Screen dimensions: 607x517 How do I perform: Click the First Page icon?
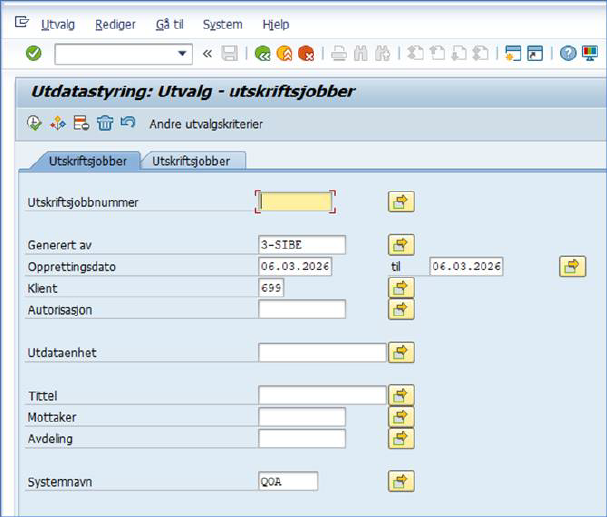tap(415, 53)
